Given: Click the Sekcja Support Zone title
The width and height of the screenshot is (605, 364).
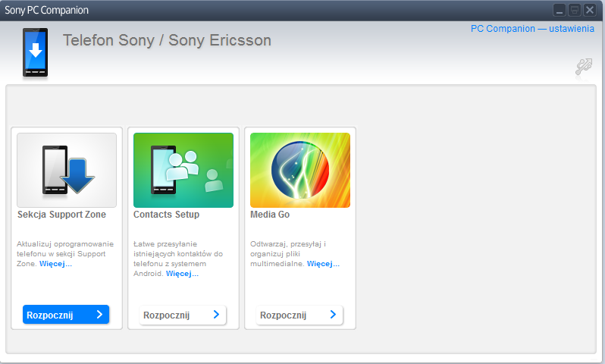Looking at the screenshot, I should click(61, 215).
